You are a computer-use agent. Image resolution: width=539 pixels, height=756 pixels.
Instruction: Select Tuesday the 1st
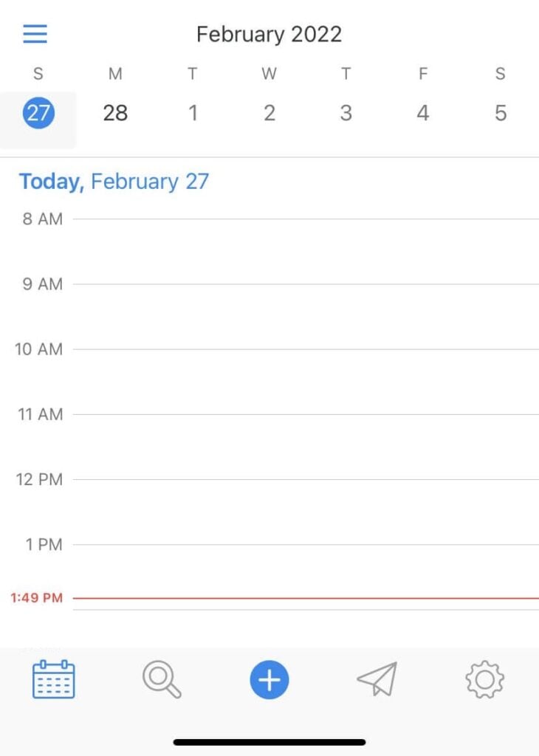(193, 113)
